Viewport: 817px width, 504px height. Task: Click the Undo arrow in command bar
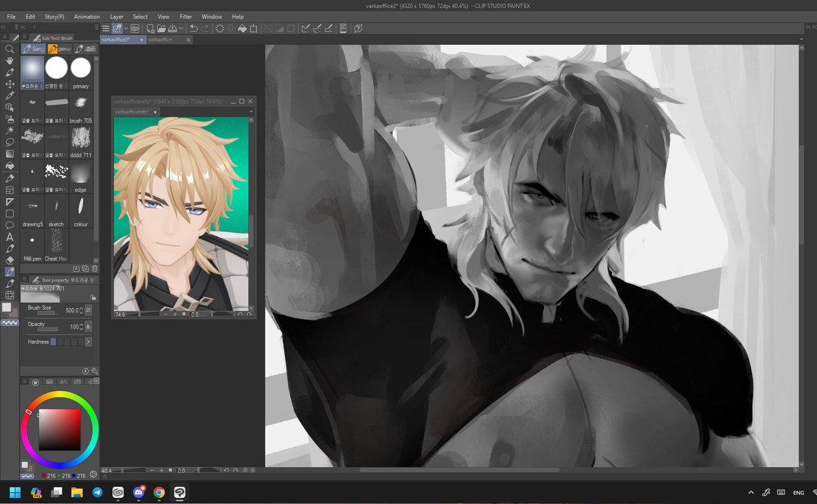(193, 29)
